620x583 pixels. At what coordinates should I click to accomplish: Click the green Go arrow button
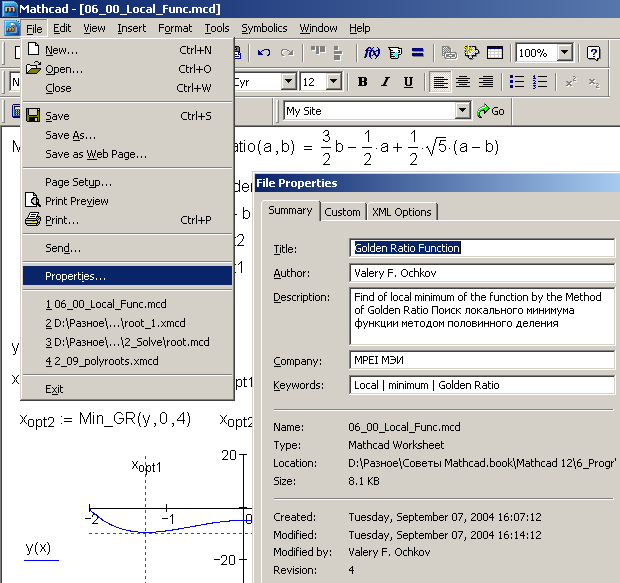click(x=491, y=111)
